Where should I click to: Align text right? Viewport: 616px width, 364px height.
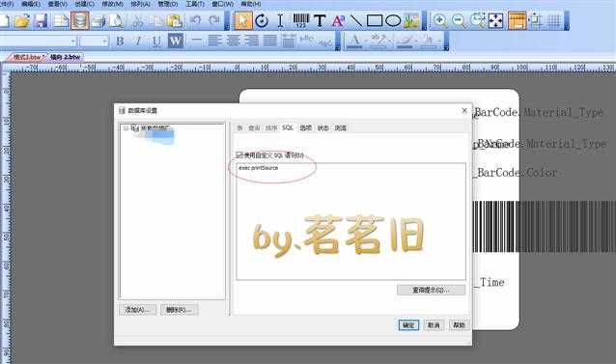point(251,41)
